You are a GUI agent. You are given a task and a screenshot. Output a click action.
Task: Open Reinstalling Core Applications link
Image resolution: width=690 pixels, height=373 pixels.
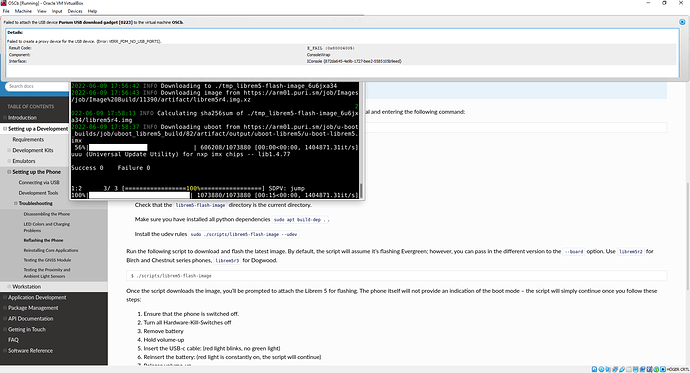51,250
